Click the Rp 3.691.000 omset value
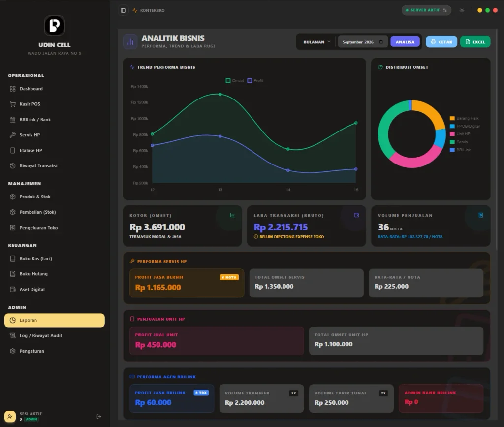The height and width of the screenshot is (427, 504). point(157,228)
